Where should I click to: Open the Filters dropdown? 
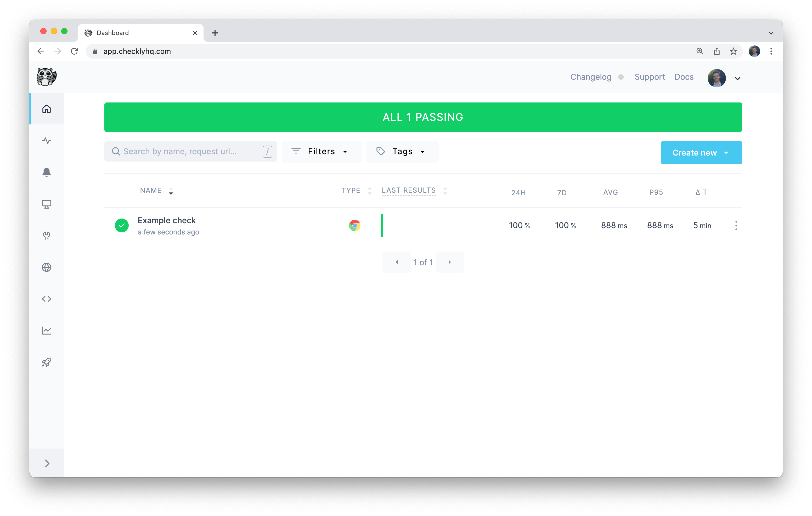coord(321,151)
